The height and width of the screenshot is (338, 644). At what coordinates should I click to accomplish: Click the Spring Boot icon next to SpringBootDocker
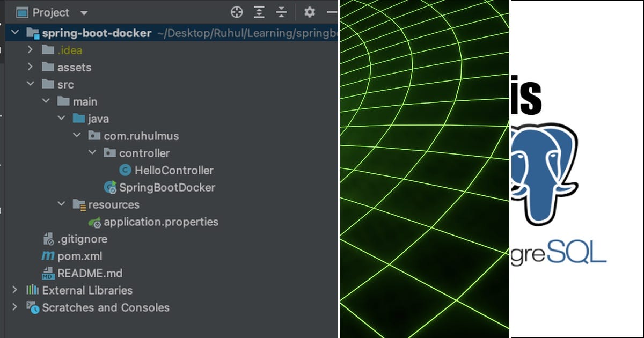pyautogui.click(x=110, y=187)
